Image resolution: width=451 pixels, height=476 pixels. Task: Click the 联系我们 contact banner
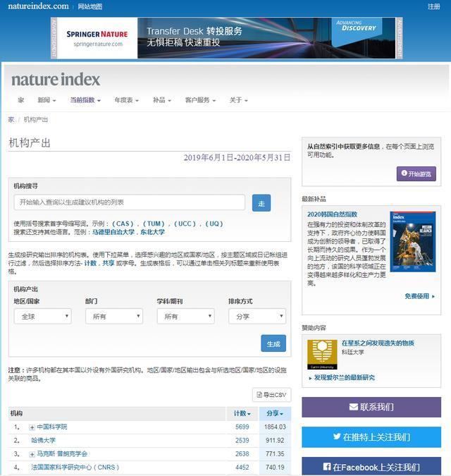pos(371,407)
